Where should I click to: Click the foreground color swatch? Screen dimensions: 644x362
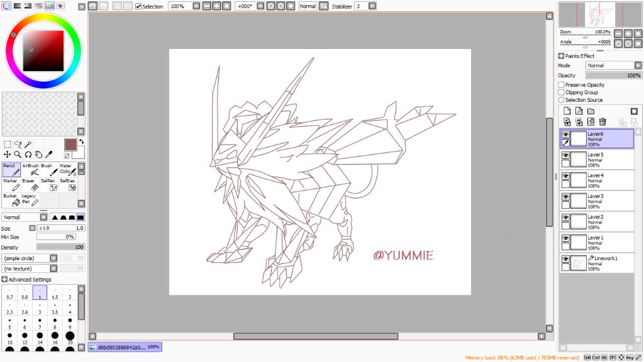(70, 145)
